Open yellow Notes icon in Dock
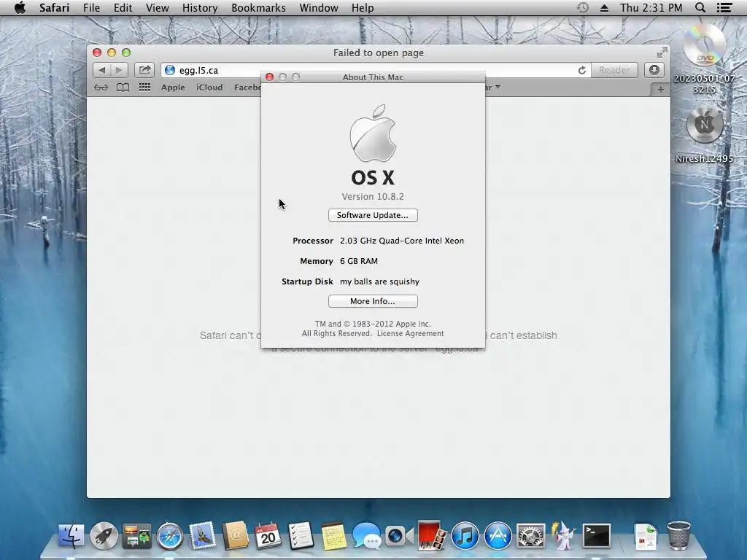 pyautogui.click(x=333, y=535)
